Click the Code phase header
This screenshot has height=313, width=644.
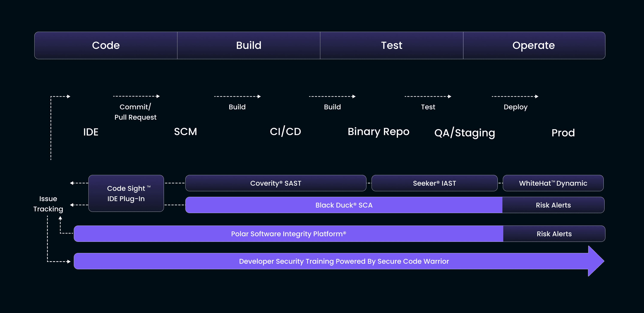106,45
